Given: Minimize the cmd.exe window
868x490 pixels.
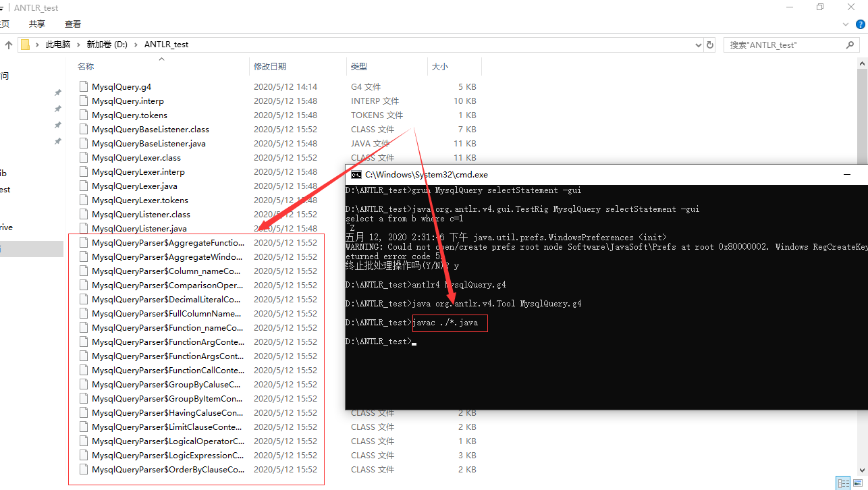Looking at the screenshot, I should coord(847,175).
